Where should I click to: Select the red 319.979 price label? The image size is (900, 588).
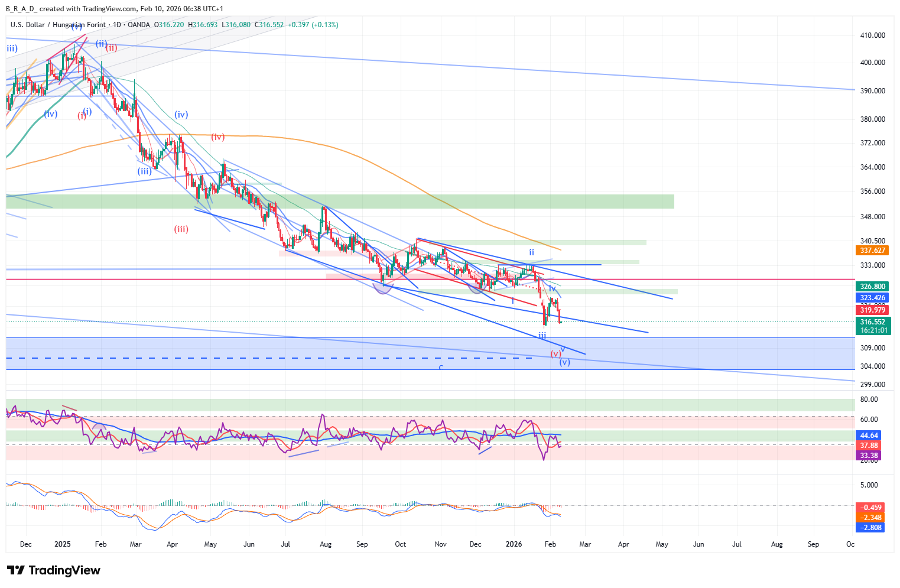click(x=872, y=310)
